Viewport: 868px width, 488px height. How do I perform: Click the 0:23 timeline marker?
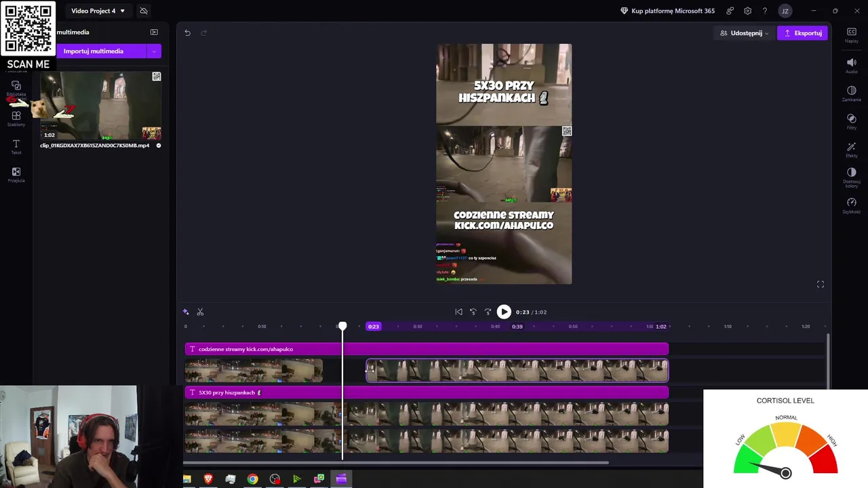pos(374,327)
